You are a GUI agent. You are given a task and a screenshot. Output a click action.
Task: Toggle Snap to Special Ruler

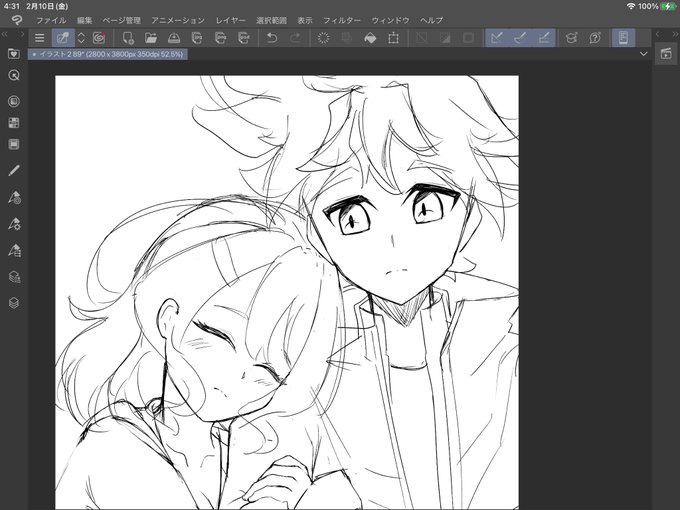pos(520,38)
